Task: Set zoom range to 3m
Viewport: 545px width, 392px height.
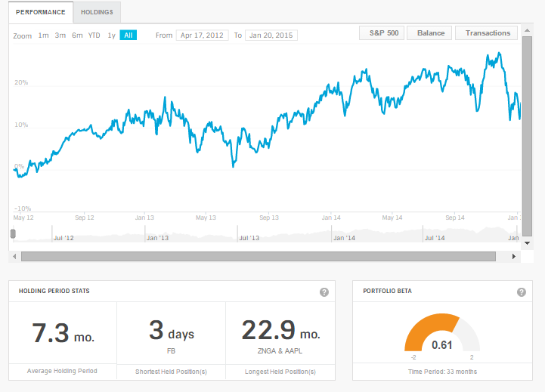Action: coord(60,35)
